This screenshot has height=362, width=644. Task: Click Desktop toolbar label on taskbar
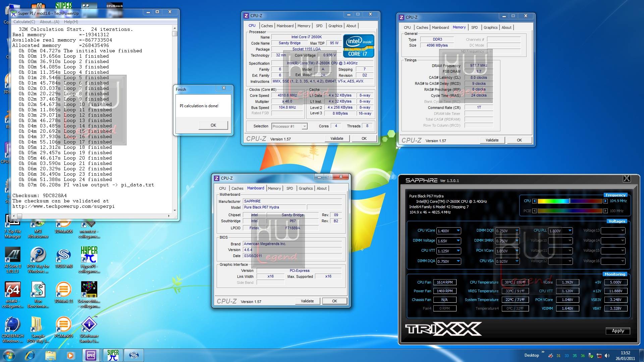point(532,355)
